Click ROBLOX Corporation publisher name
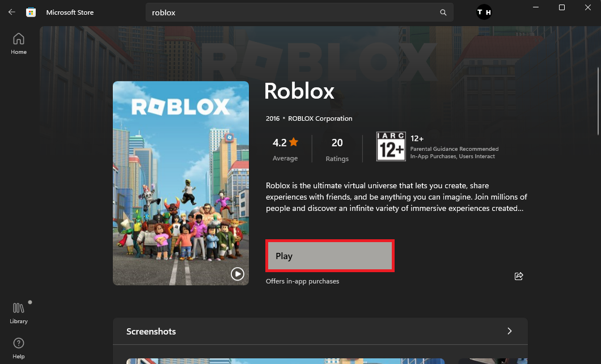This screenshot has width=601, height=364. 320,118
